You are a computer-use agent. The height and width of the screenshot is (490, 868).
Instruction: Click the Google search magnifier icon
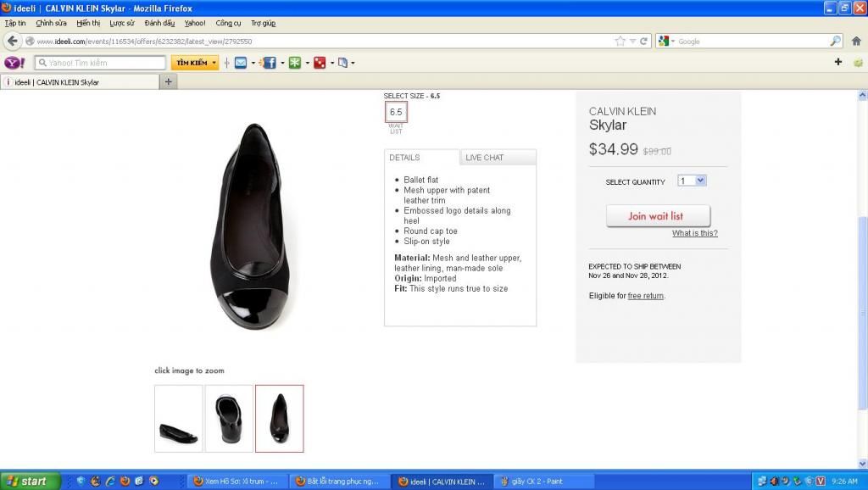[835, 41]
